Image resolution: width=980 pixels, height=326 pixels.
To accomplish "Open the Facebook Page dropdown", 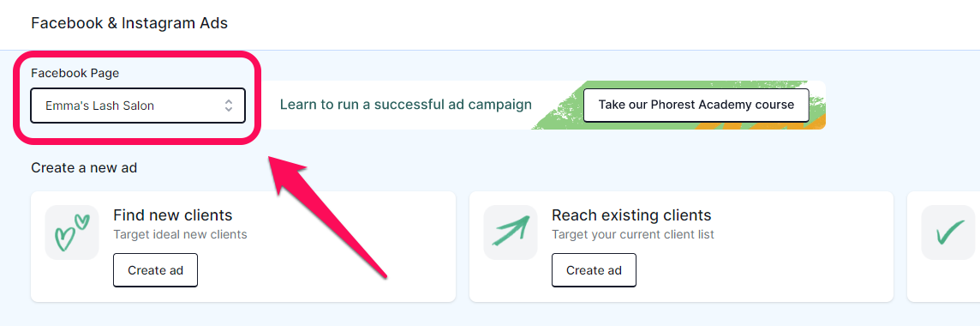I will (138, 106).
